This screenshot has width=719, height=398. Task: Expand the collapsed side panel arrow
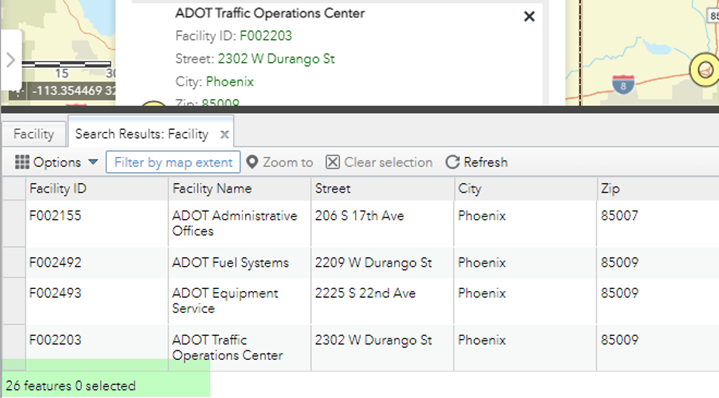point(11,60)
